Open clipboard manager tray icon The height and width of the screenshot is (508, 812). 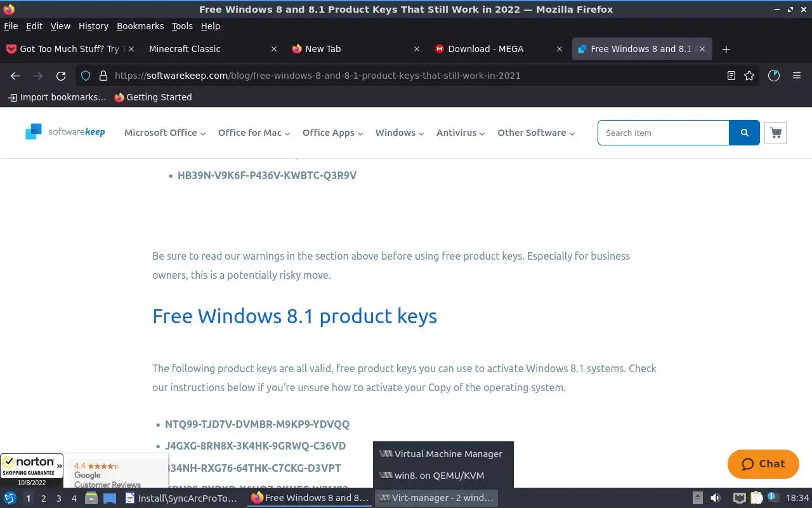coord(756,498)
